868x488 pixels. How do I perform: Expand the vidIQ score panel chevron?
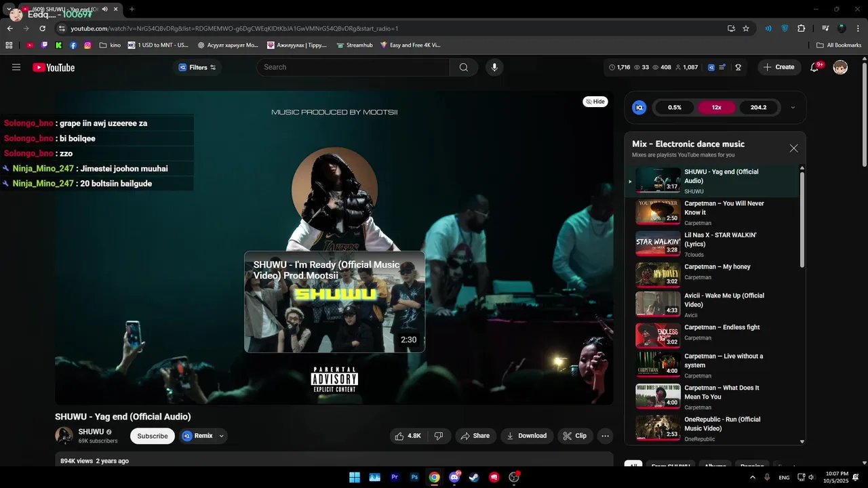pyautogui.click(x=793, y=107)
